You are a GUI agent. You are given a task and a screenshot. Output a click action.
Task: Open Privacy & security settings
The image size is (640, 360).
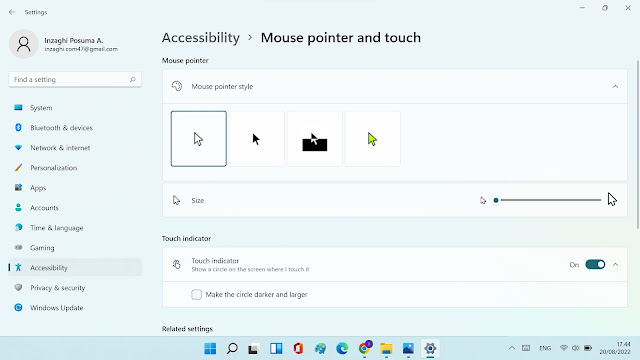click(x=75, y=288)
